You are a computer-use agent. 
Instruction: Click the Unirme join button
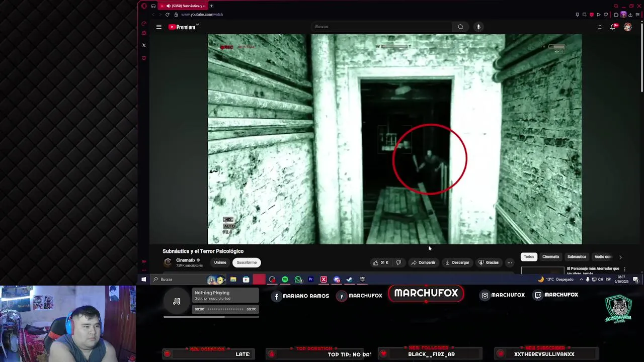tap(220, 262)
